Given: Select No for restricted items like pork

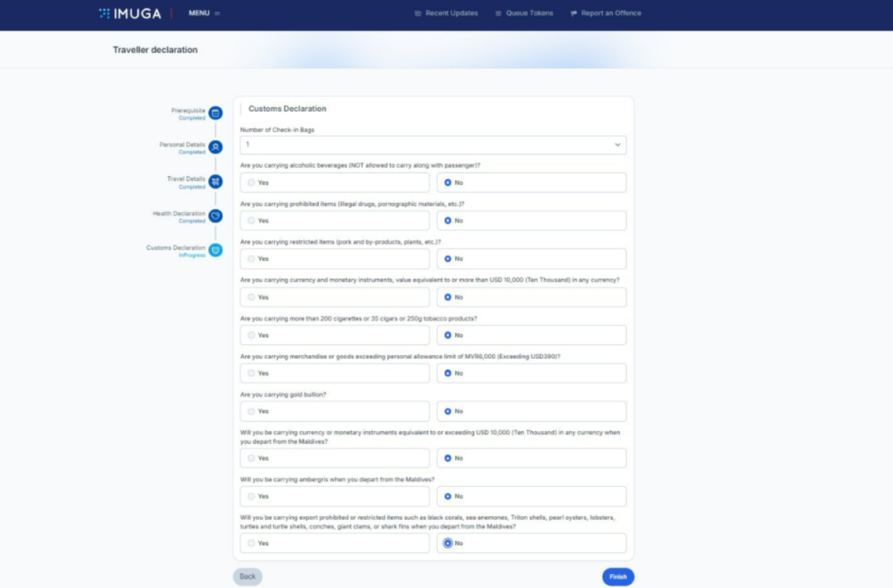Looking at the screenshot, I should click(447, 259).
